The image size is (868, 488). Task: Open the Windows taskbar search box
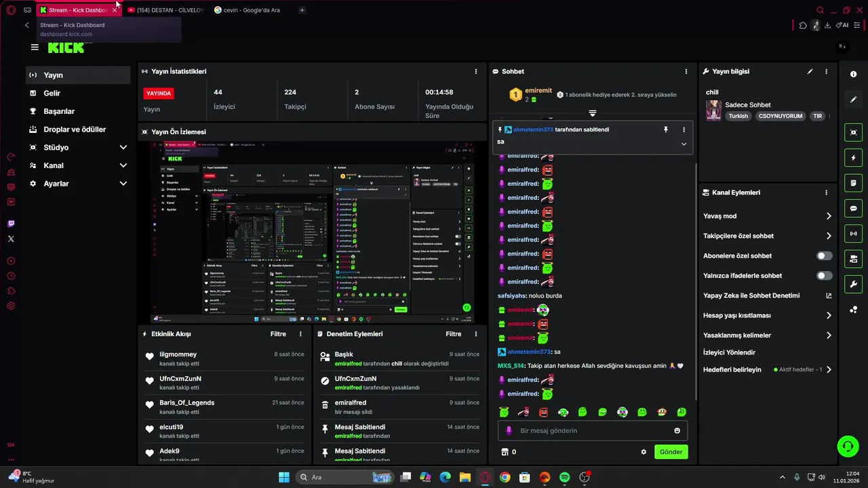[344, 477]
